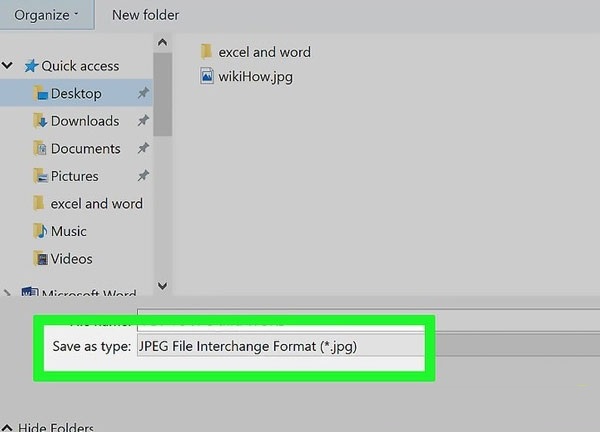Collapse the Quick access tree node
This screenshot has width=600, height=432.
(x=8, y=66)
